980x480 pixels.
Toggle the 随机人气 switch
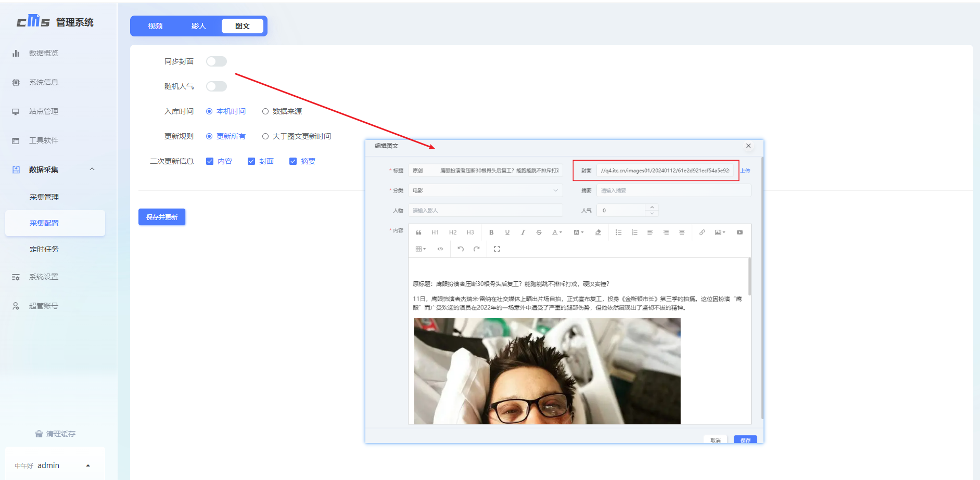click(x=217, y=86)
